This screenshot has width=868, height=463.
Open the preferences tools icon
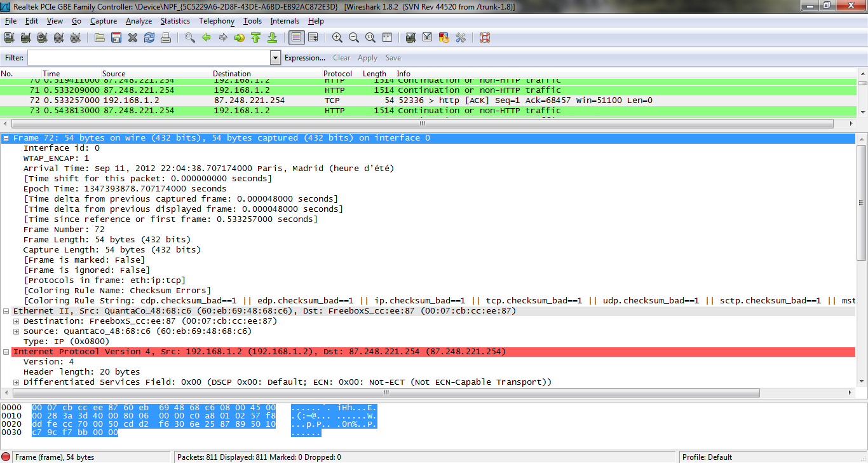(x=461, y=38)
